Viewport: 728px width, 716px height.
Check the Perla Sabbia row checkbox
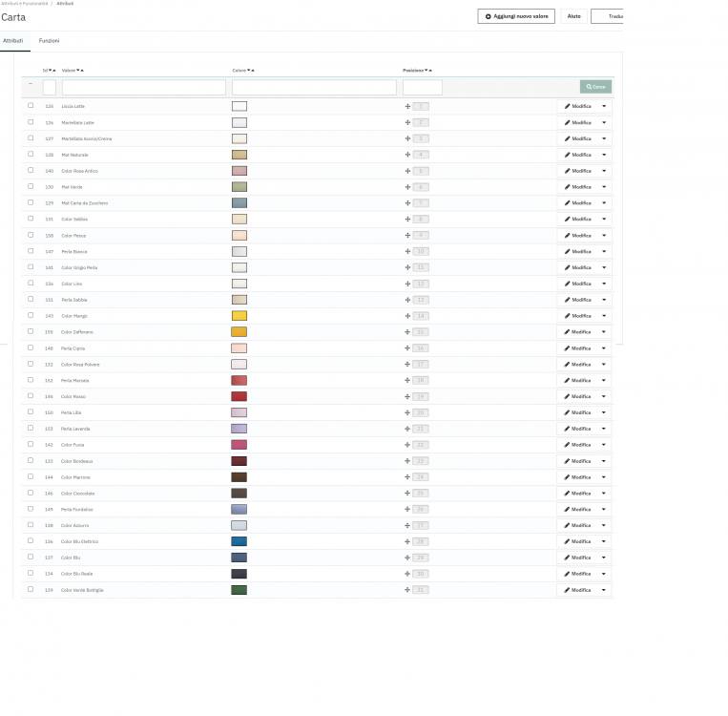[31, 299]
